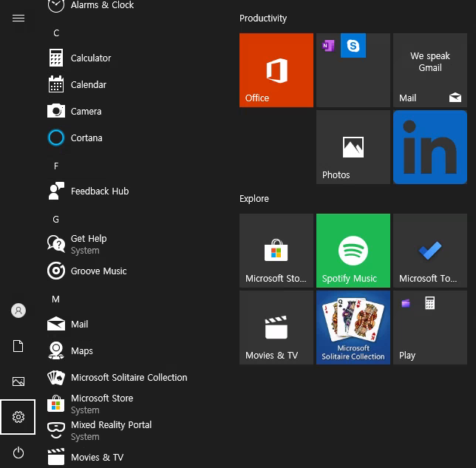This screenshot has height=468, width=476.
Task: Click the letter F section header
Action: (56, 166)
